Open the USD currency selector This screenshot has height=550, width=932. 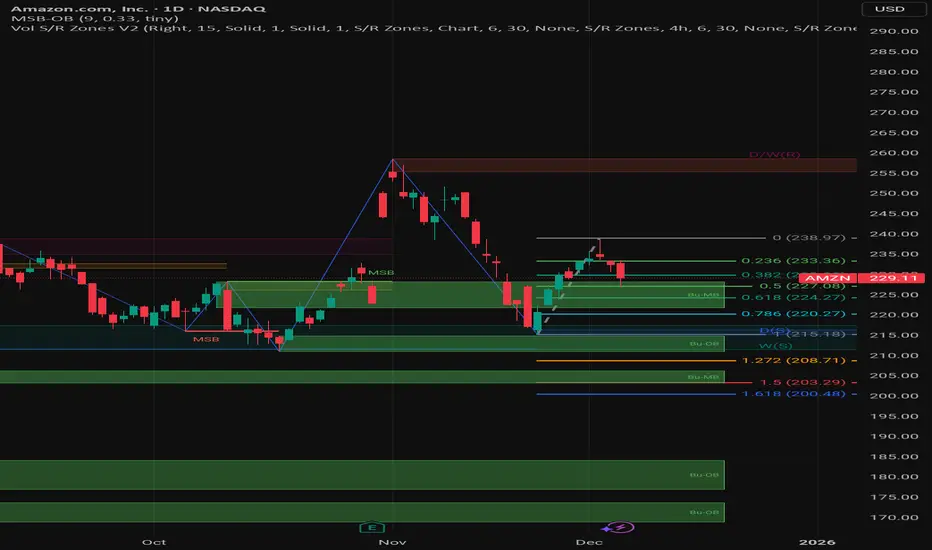pos(890,9)
